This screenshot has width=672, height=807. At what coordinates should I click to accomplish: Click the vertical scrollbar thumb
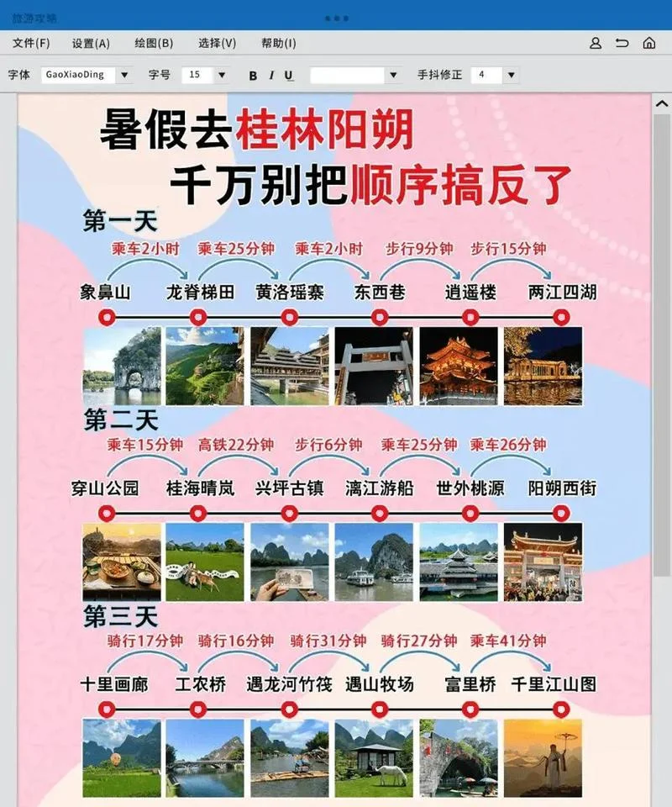662,345
